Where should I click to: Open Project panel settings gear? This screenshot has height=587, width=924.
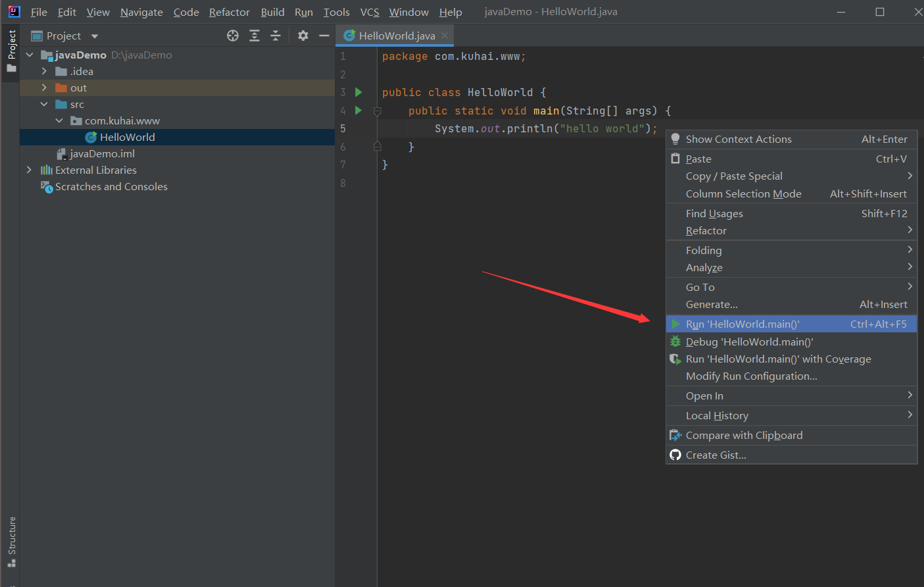(x=303, y=36)
